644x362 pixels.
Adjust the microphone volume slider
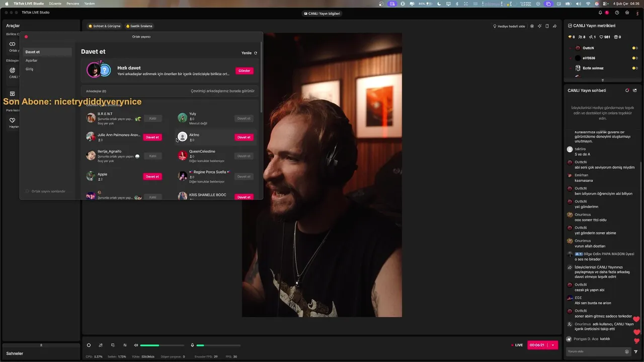click(x=218, y=345)
